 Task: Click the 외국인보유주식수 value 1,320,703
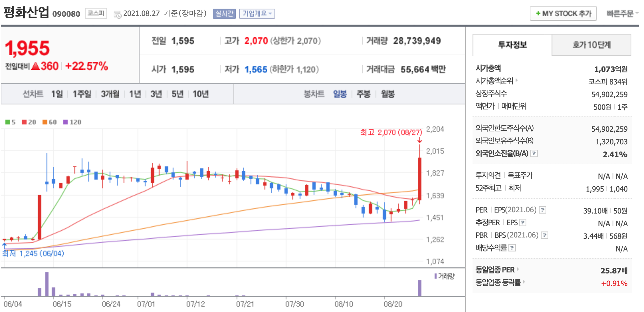pos(611,142)
